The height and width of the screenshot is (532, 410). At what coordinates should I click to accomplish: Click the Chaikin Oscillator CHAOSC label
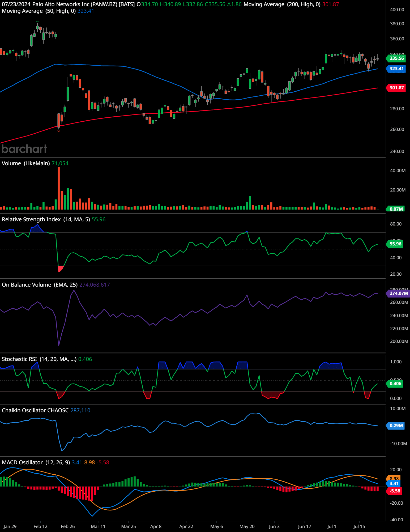[35, 410]
